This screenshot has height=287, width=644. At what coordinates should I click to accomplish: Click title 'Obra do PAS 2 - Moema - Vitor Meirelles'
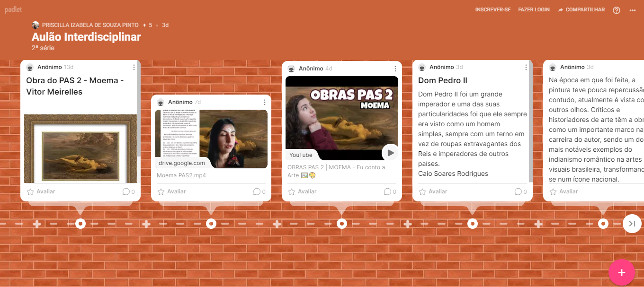(75, 86)
